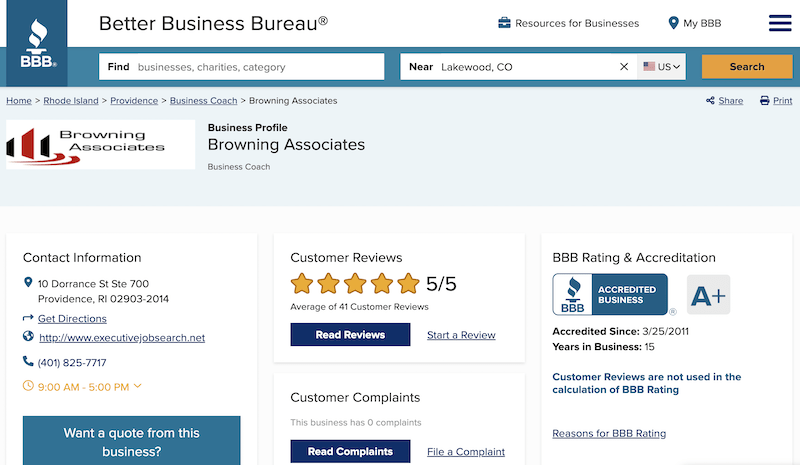The height and width of the screenshot is (465, 800).
Task: Call (401) 825-7717 phone link
Action: pyautogui.click(x=72, y=362)
